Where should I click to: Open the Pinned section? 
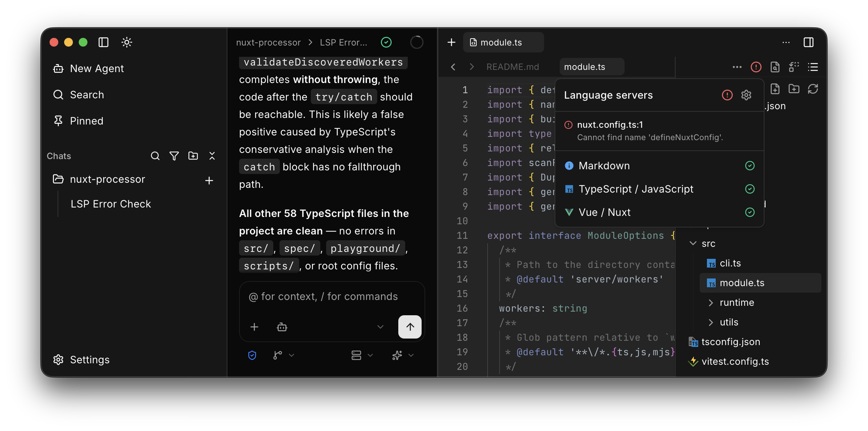pyautogui.click(x=78, y=121)
